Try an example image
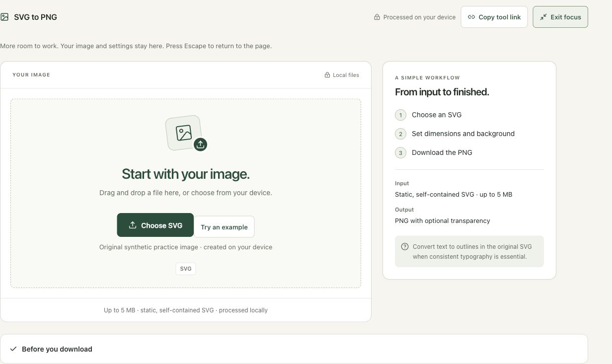 pyautogui.click(x=224, y=227)
